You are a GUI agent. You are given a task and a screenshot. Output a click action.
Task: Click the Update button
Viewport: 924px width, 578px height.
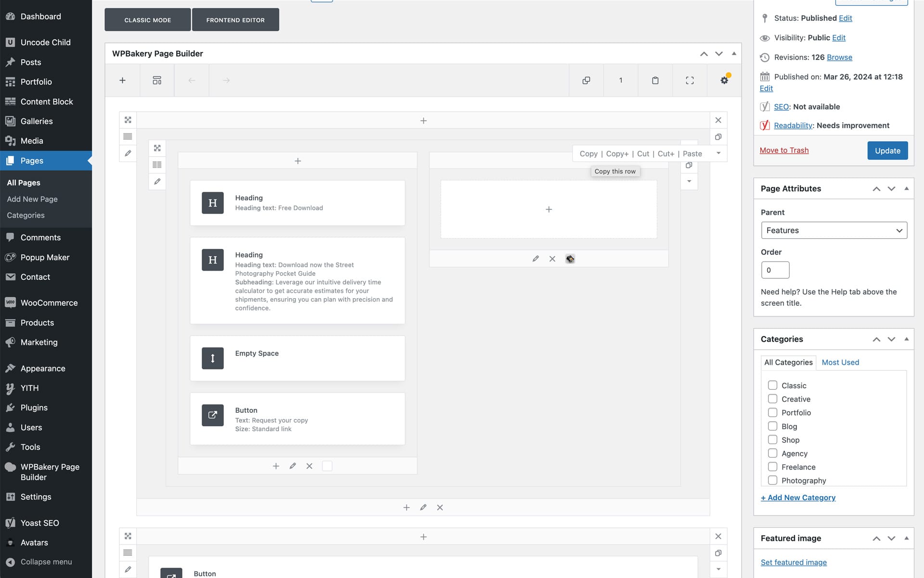click(887, 150)
